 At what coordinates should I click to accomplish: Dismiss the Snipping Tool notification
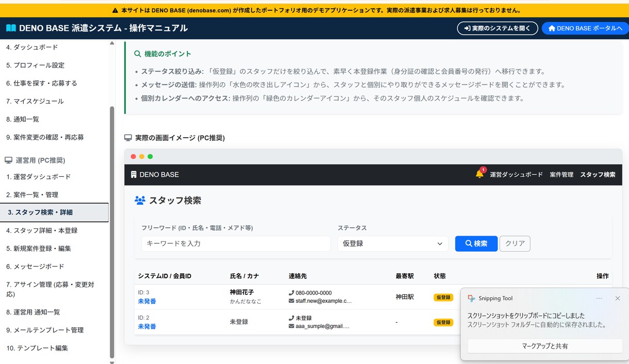tap(618, 298)
